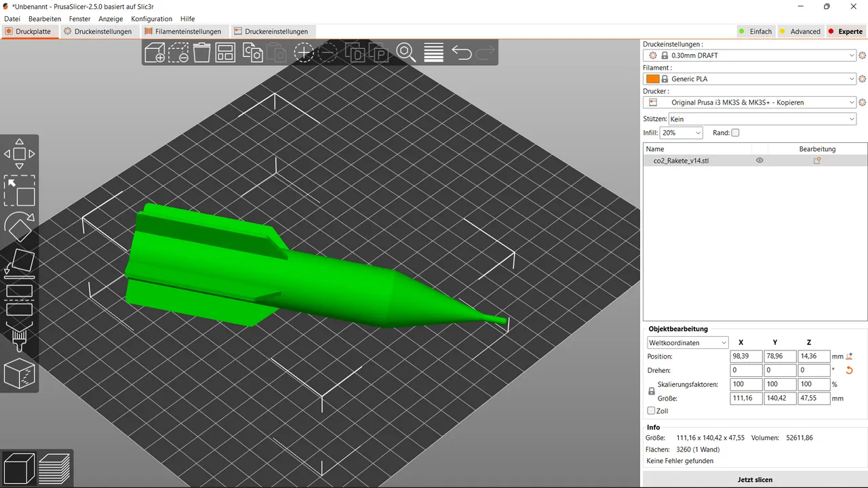868x488 pixels.
Task: Select the Place on face tool
Action: point(19,264)
